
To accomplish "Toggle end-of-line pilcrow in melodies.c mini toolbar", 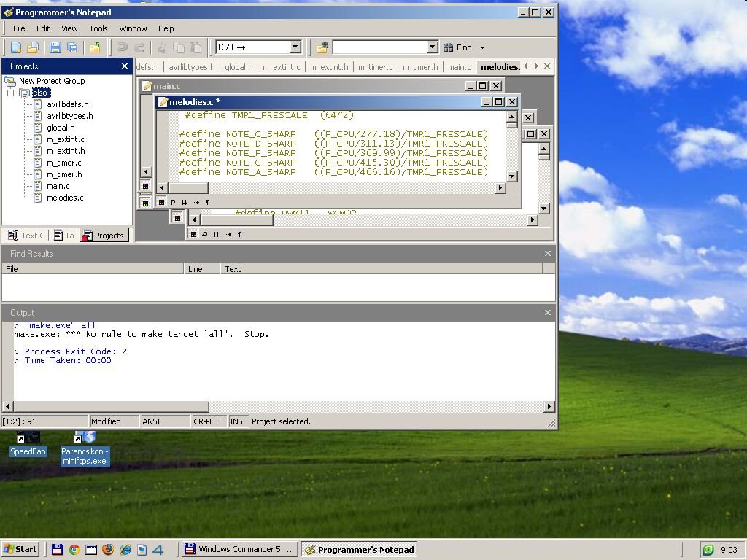I will point(208,203).
